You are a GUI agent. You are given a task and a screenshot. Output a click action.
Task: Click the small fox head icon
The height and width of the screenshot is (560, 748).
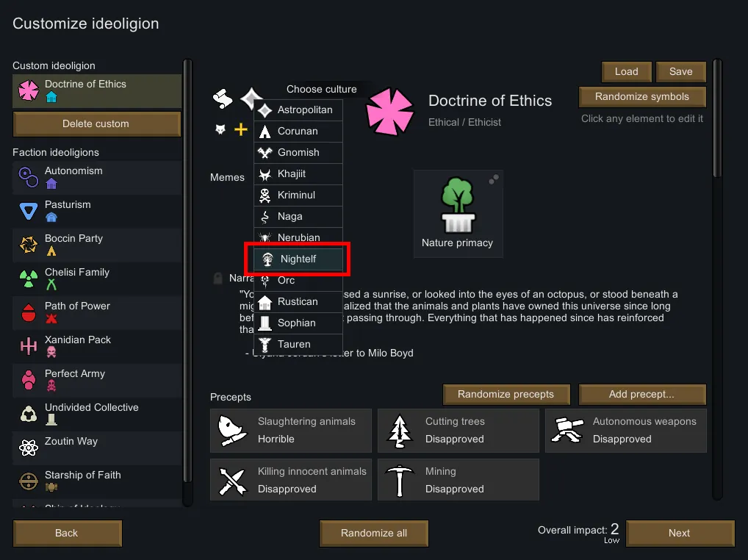tap(220, 130)
